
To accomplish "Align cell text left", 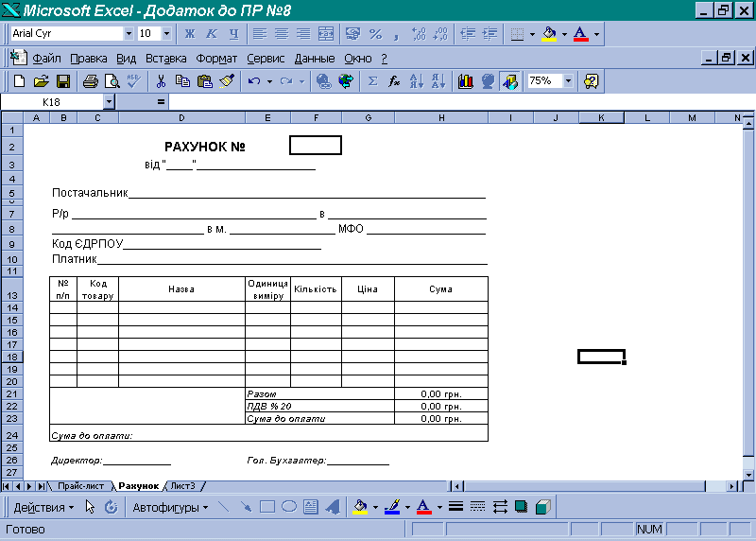I will tap(260, 34).
